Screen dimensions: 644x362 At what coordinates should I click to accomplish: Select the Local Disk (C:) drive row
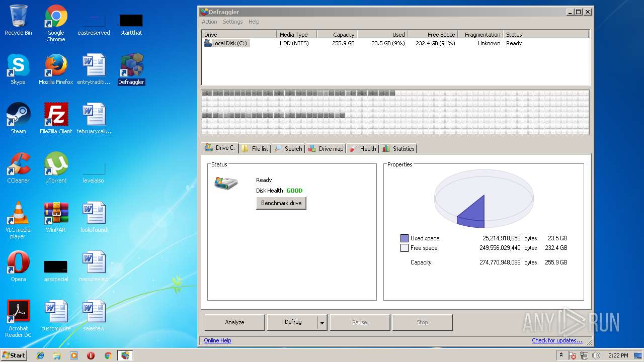click(395, 43)
